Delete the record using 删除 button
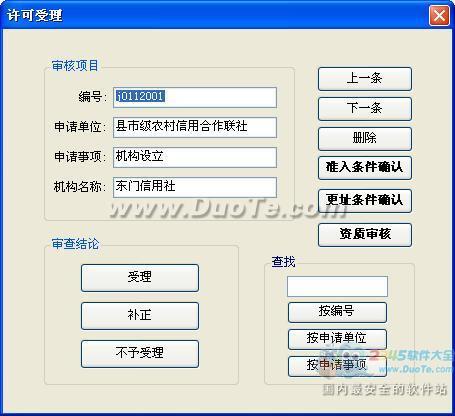 click(x=365, y=139)
